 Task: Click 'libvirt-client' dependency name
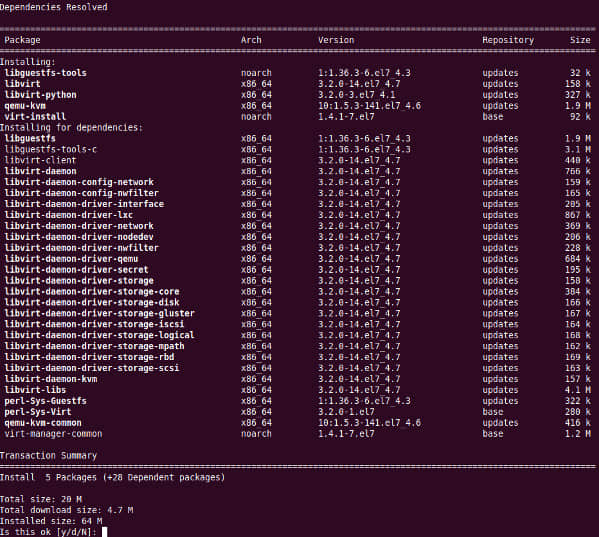point(40,160)
